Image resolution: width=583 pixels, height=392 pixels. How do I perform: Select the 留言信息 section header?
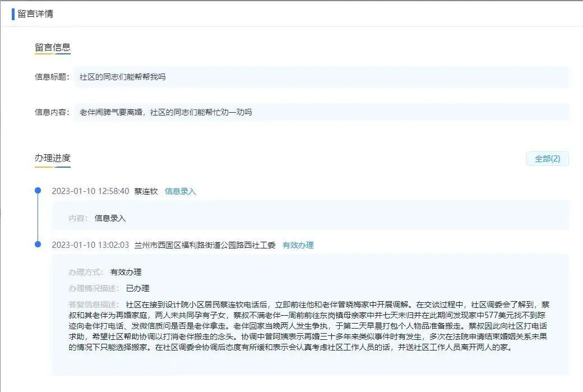[x=52, y=48]
